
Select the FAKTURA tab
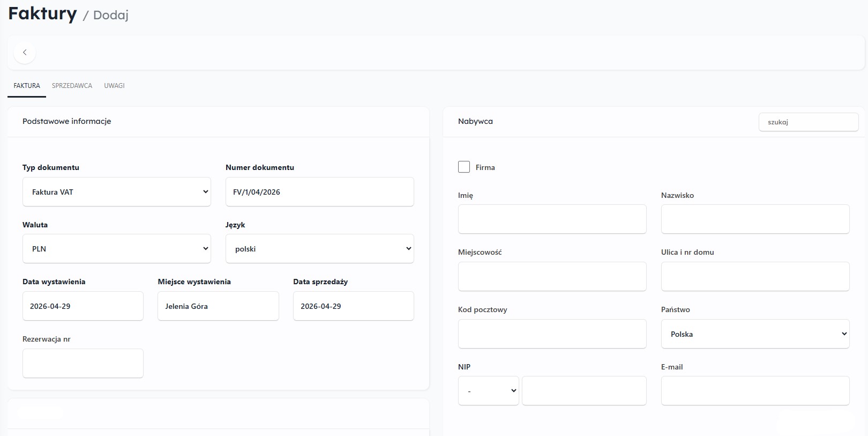(x=27, y=86)
